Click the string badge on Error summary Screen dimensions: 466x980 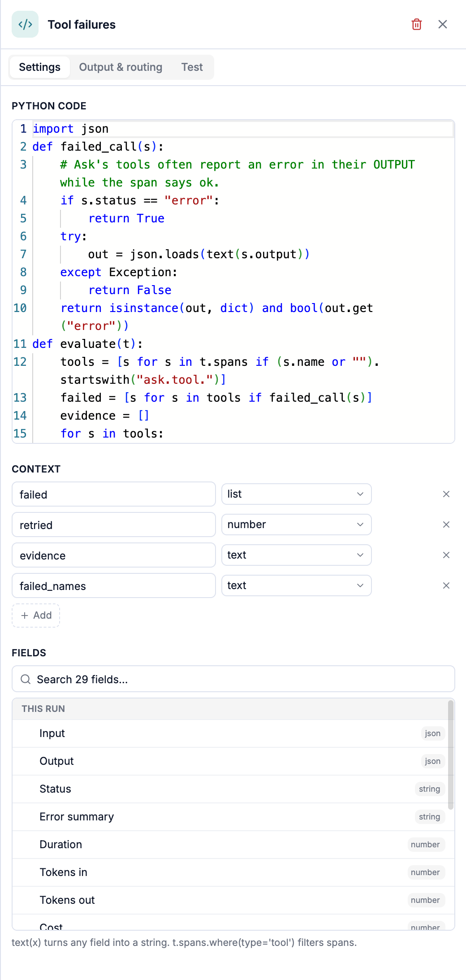(429, 817)
